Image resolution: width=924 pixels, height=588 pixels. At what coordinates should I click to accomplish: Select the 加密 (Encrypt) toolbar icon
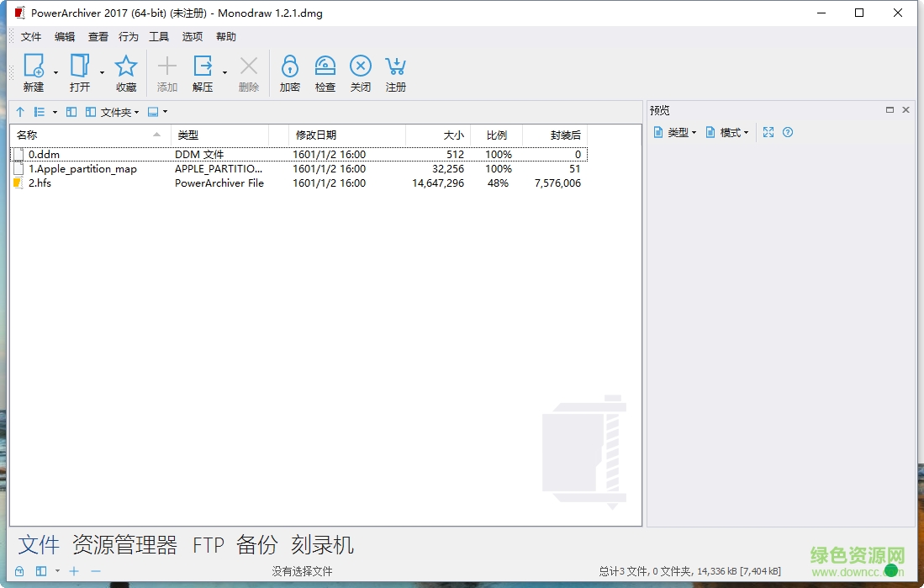[x=289, y=72]
